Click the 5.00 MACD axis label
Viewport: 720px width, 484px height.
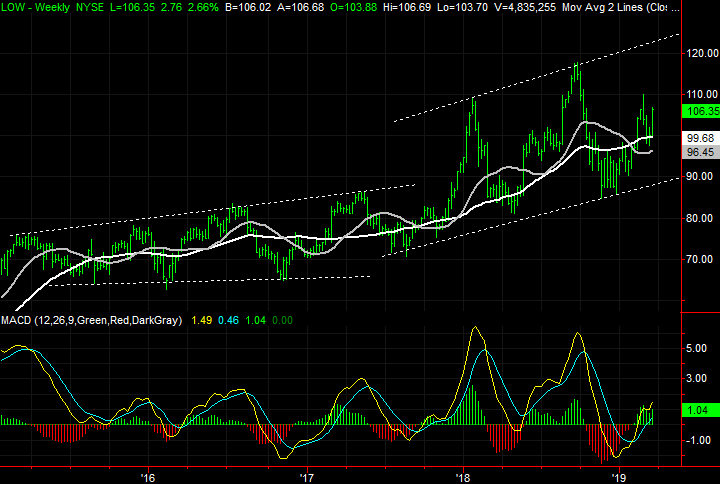tap(696, 348)
